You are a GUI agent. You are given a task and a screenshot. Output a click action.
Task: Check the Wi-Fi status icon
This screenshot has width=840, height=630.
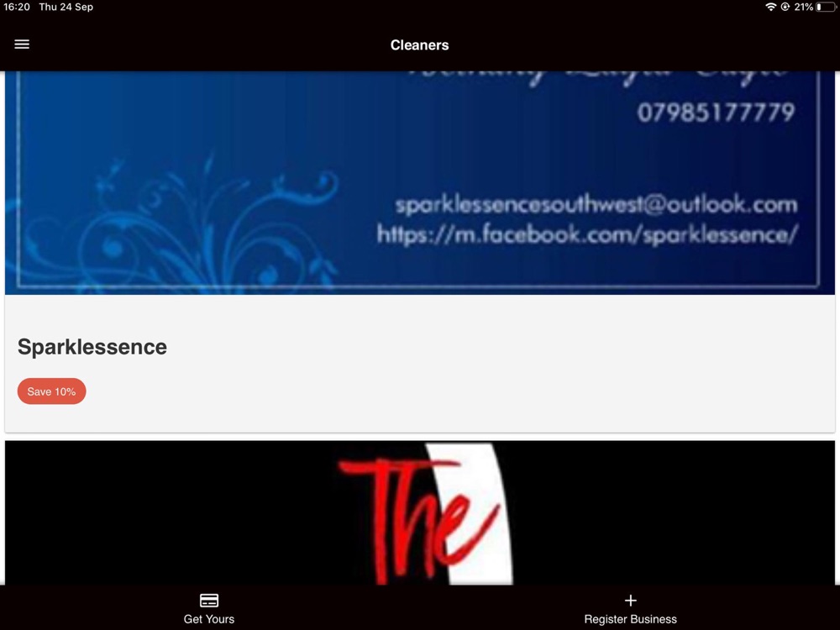(771, 7)
